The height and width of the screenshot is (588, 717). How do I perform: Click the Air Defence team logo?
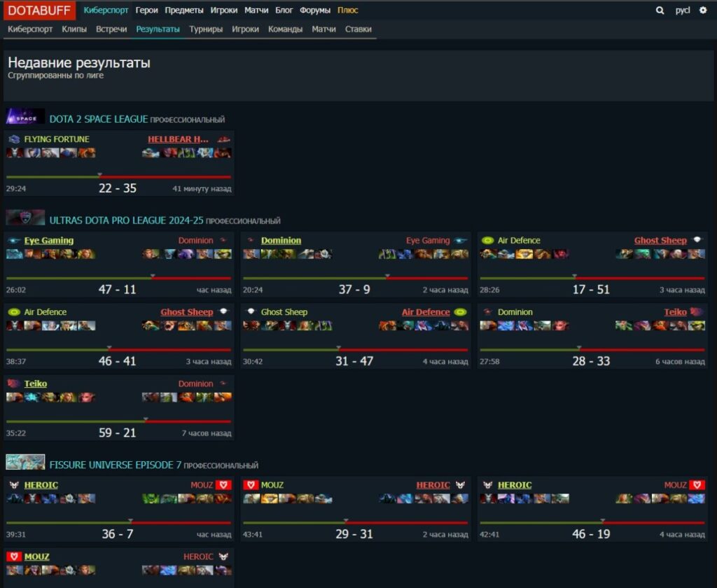tap(489, 240)
